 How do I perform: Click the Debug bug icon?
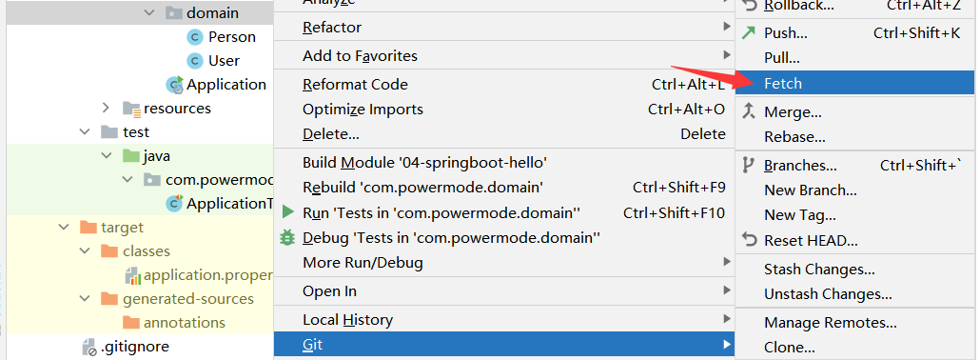[x=287, y=237]
